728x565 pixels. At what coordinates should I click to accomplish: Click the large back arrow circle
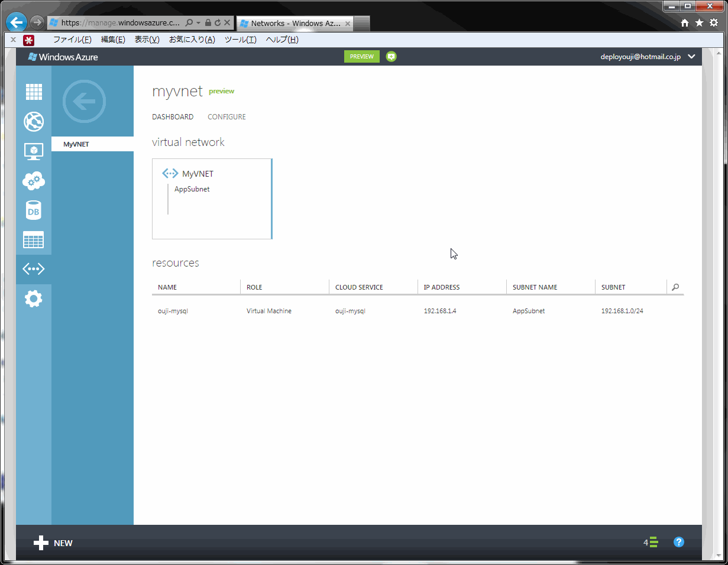click(x=84, y=102)
